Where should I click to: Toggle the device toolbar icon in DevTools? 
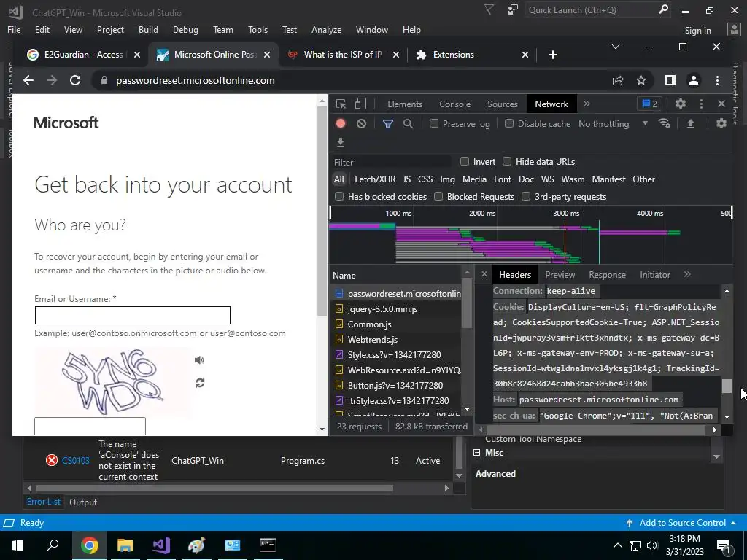[360, 104]
